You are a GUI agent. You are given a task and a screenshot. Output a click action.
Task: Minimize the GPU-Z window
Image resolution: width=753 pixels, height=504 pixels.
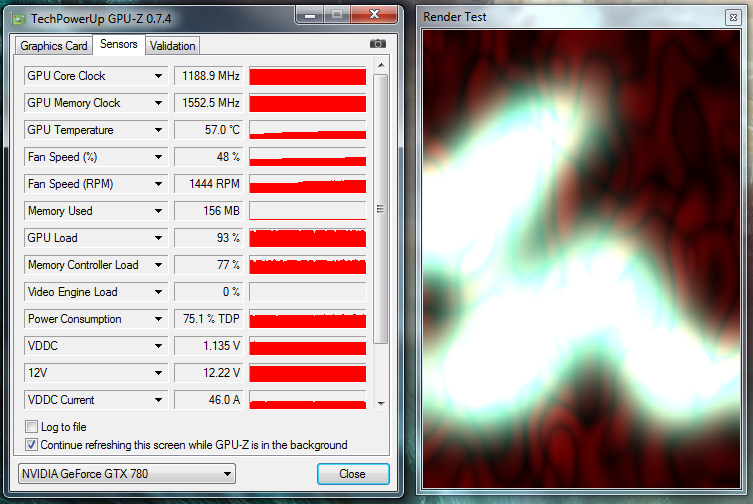(x=310, y=15)
